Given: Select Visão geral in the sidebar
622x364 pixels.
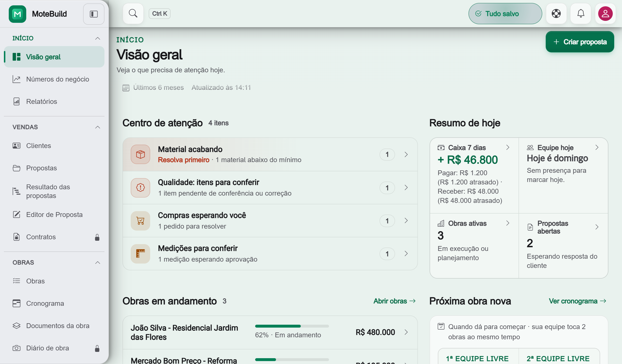Looking at the screenshot, I should pyautogui.click(x=54, y=57).
